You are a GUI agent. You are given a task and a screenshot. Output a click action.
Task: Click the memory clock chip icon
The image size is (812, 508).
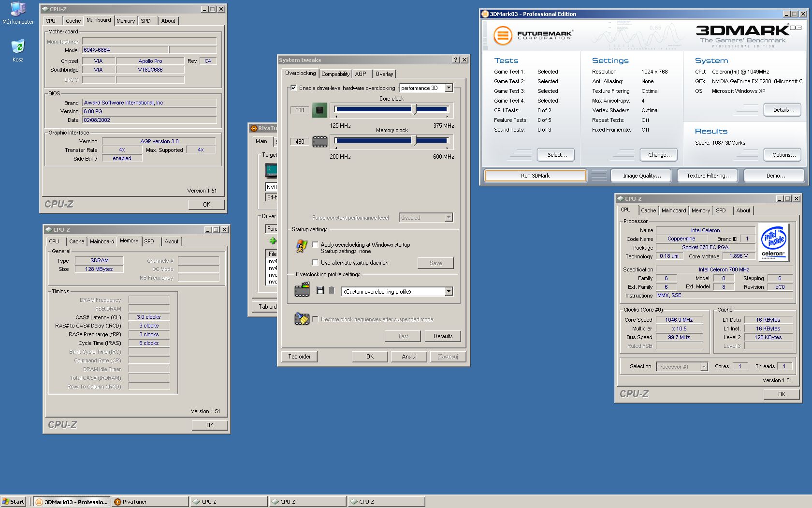[320, 142]
